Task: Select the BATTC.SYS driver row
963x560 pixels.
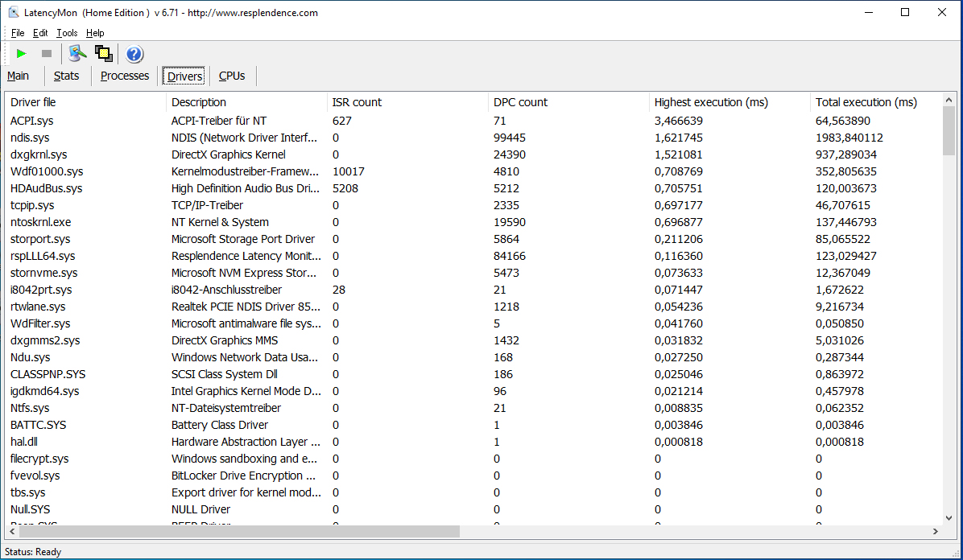Action: (x=473, y=425)
